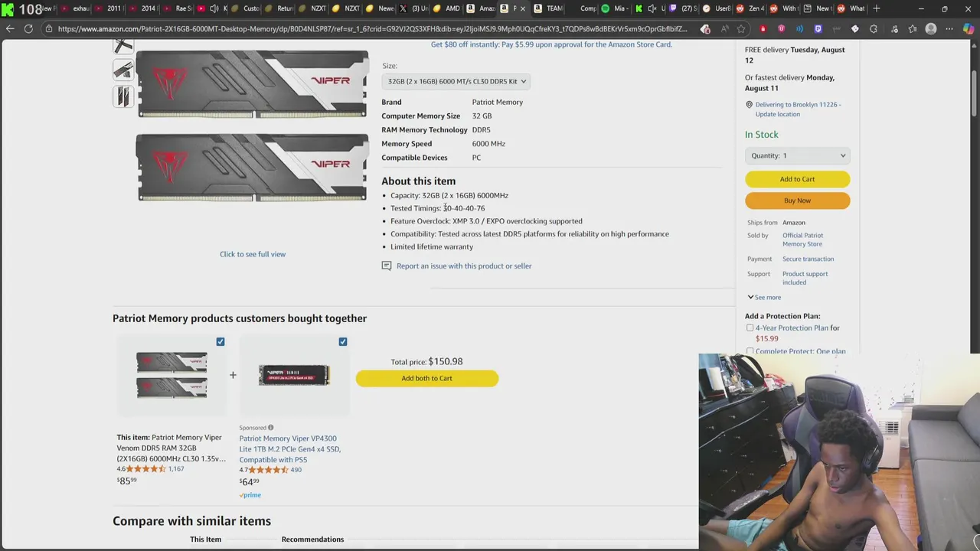Open the browser profile avatar
This screenshot has height=551, width=980.
click(931, 29)
